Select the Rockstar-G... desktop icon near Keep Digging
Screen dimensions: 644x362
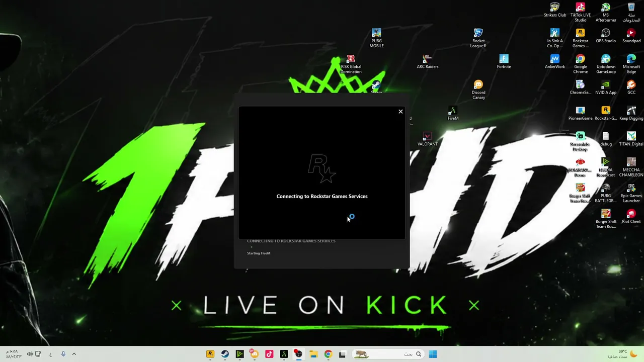tap(606, 113)
